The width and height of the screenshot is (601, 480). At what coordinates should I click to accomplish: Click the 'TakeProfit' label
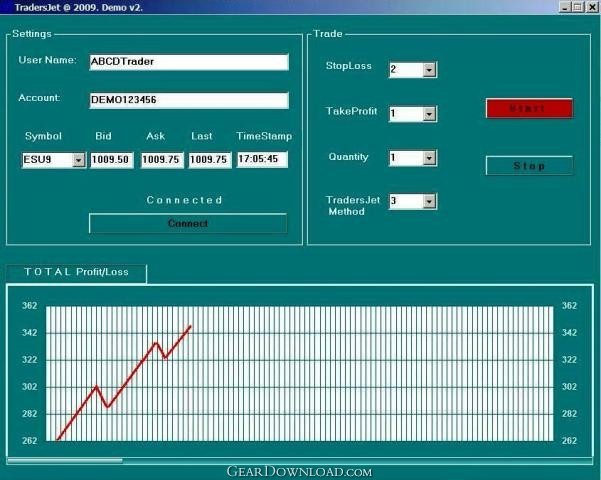[351, 111]
